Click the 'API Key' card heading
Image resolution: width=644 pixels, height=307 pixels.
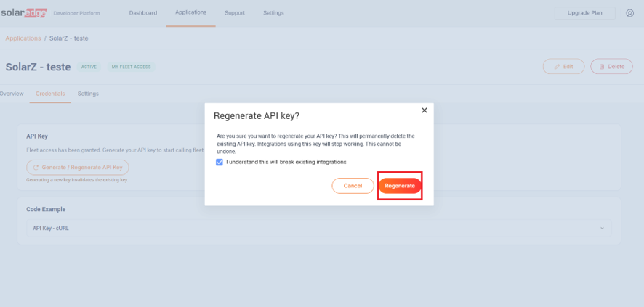(37, 136)
